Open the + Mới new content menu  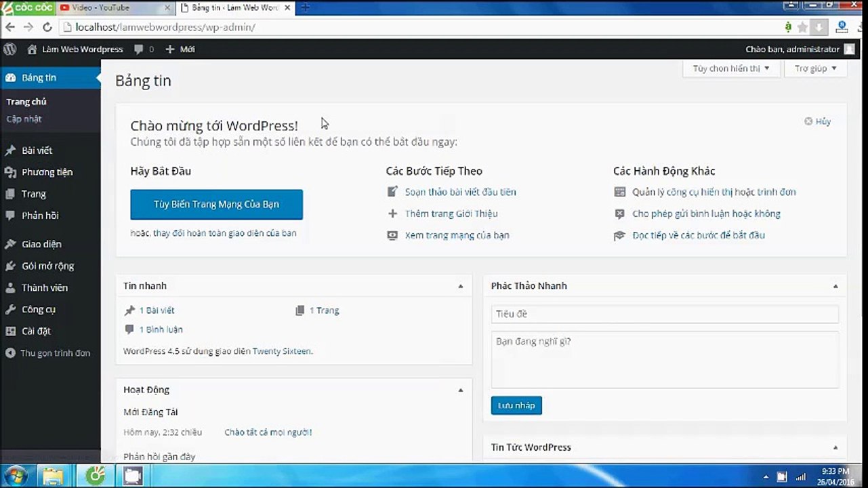coord(180,49)
